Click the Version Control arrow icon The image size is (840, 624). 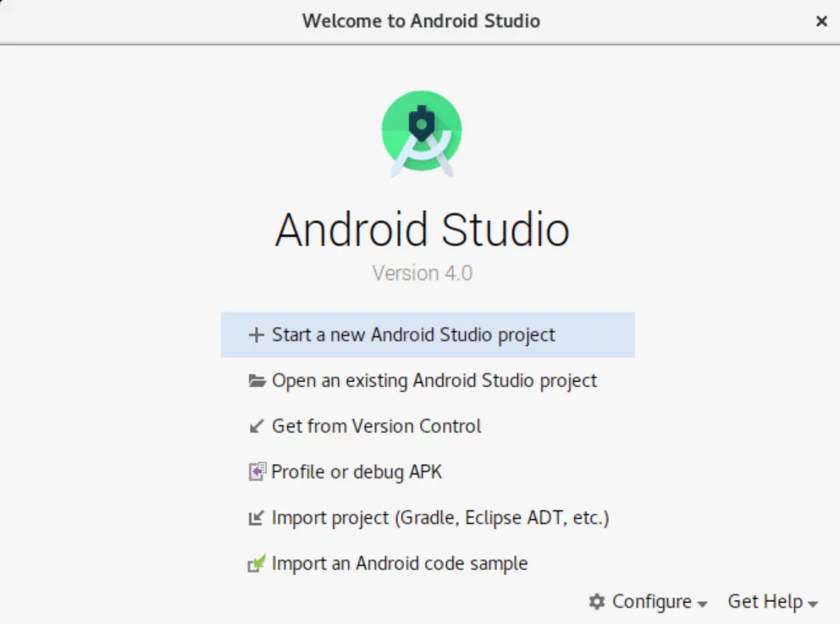[257, 427]
